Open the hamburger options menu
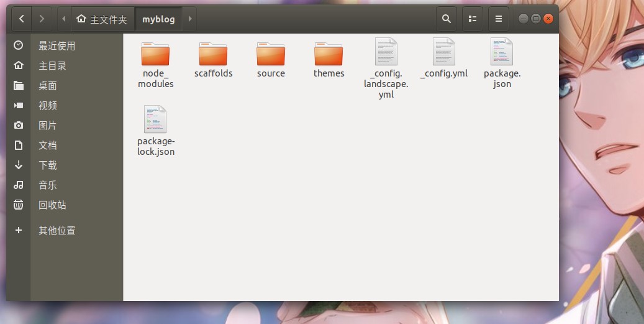 coord(499,19)
